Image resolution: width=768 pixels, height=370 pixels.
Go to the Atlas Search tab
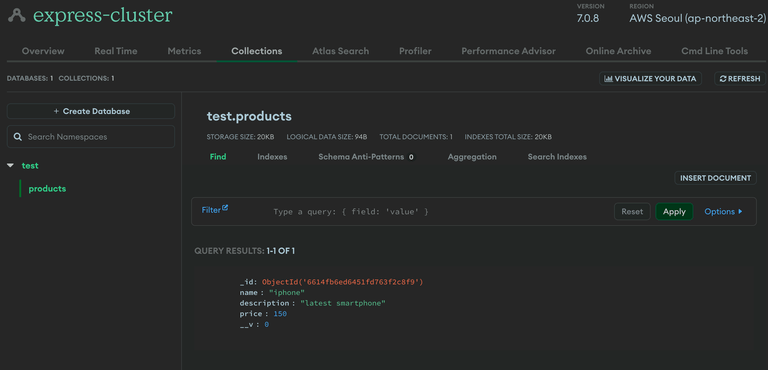click(x=340, y=51)
